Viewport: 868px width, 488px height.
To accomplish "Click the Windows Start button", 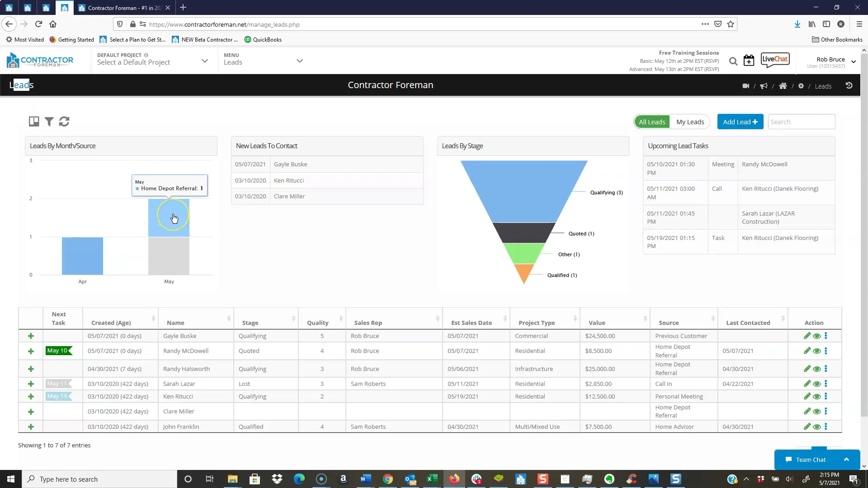I will pyautogui.click(x=11, y=479).
